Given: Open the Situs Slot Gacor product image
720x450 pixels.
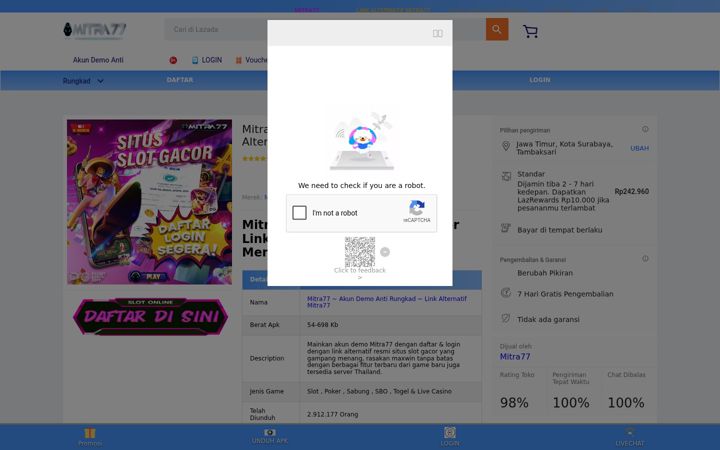Looking at the screenshot, I should [149, 202].
